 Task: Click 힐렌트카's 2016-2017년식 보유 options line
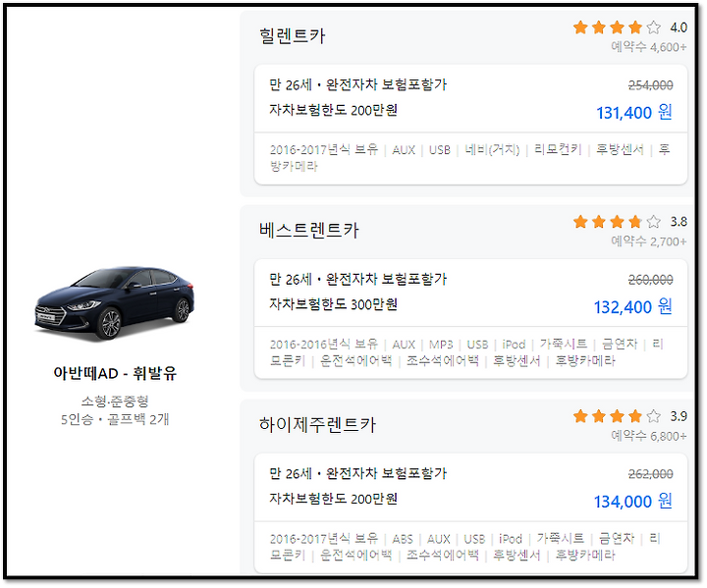click(469, 157)
